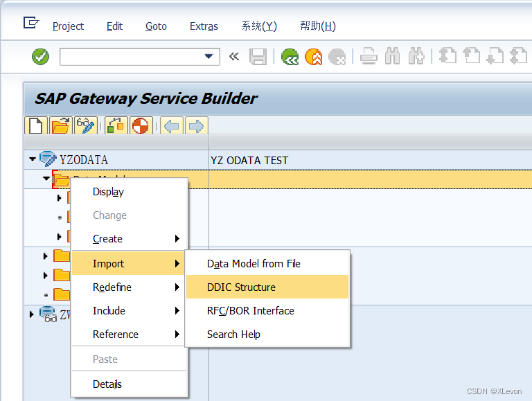Open the Include submenu arrow
Image resolution: width=532 pixels, height=401 pixels.
point(177,310)
